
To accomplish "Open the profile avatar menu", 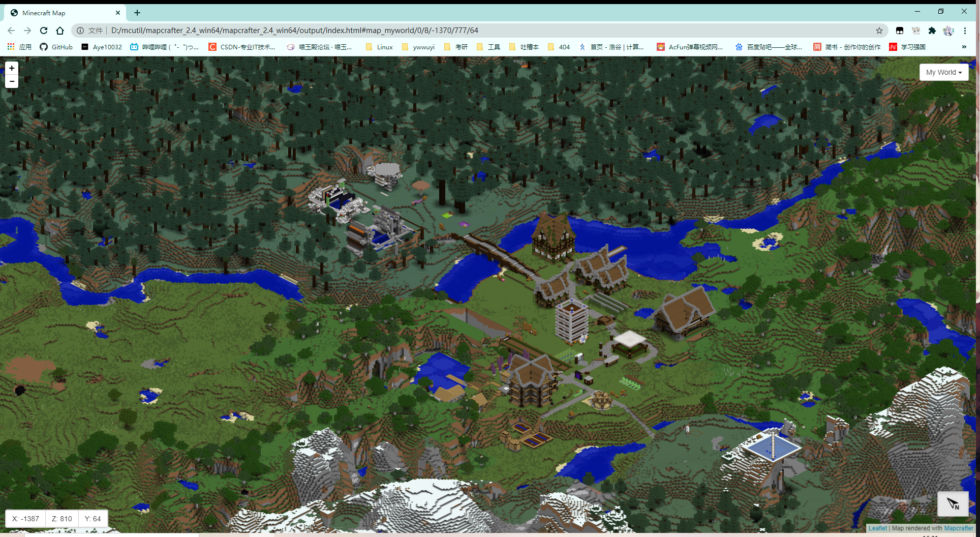I will 948,31.
